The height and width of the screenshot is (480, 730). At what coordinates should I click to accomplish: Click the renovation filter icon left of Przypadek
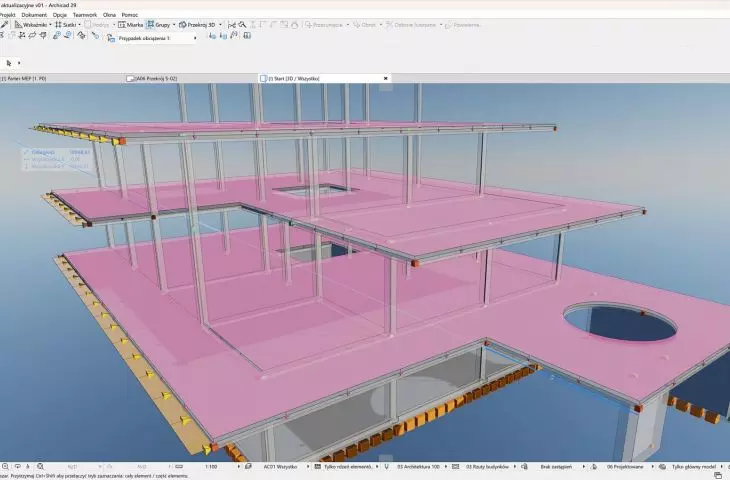[x=111, y=38]
